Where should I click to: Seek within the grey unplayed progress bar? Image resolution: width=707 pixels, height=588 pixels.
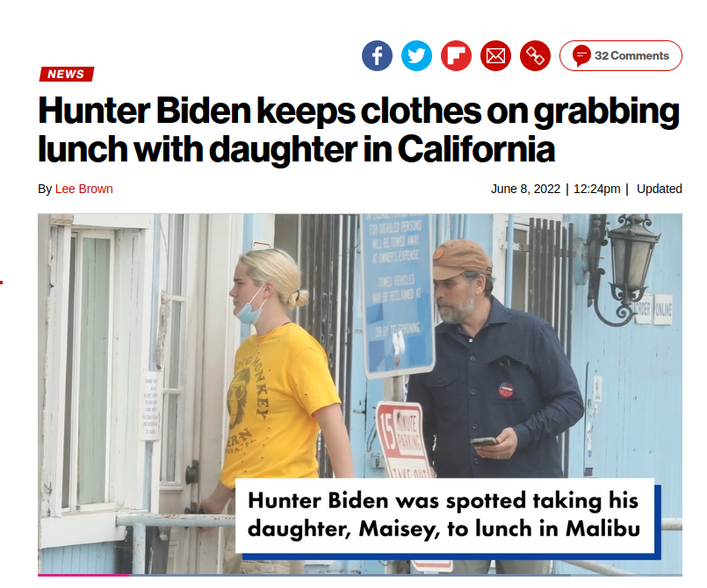pyautogui.click(x=406, y=575)
